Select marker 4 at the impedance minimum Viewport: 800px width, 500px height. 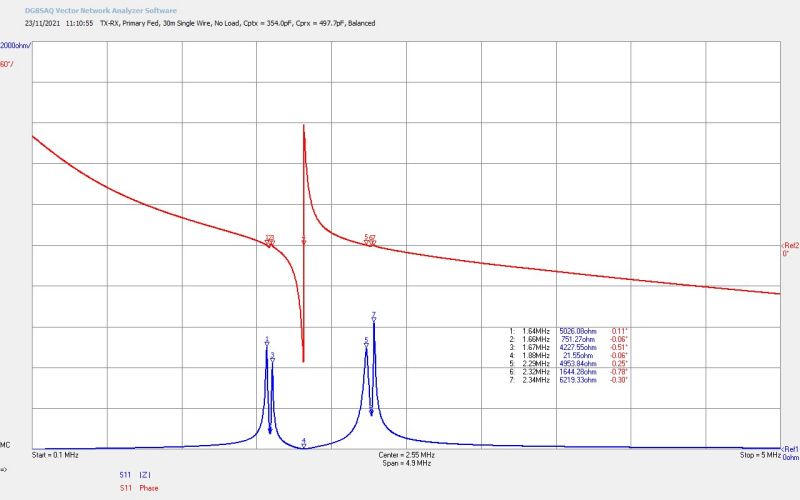[304, 442]
